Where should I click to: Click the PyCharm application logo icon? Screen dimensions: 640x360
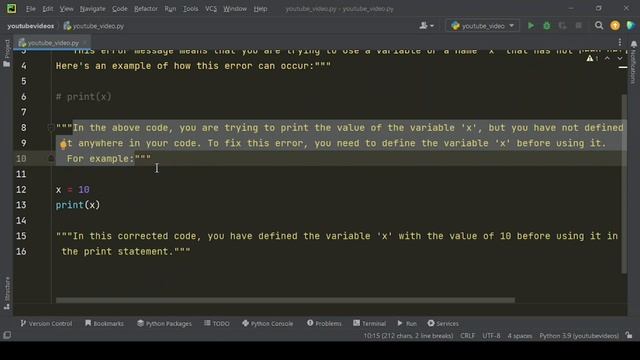tap(11, 8)
